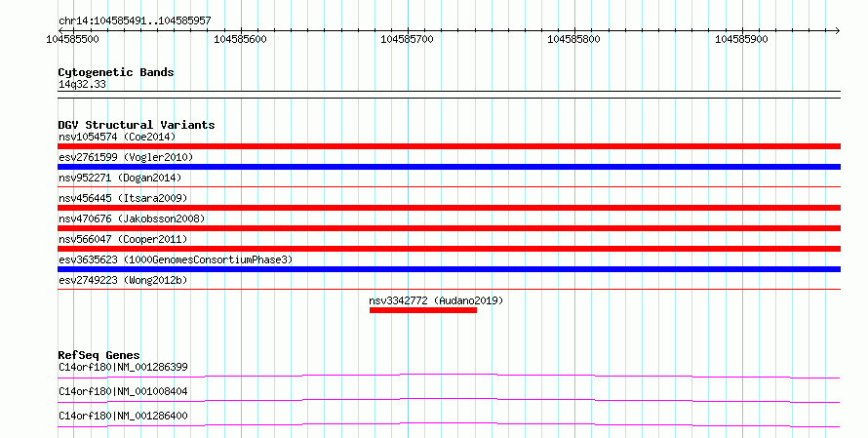The width and height of the screenshot is (868, 438).
Task: Click the nsv952271 (Dogan2014) label
Action: 120,178
